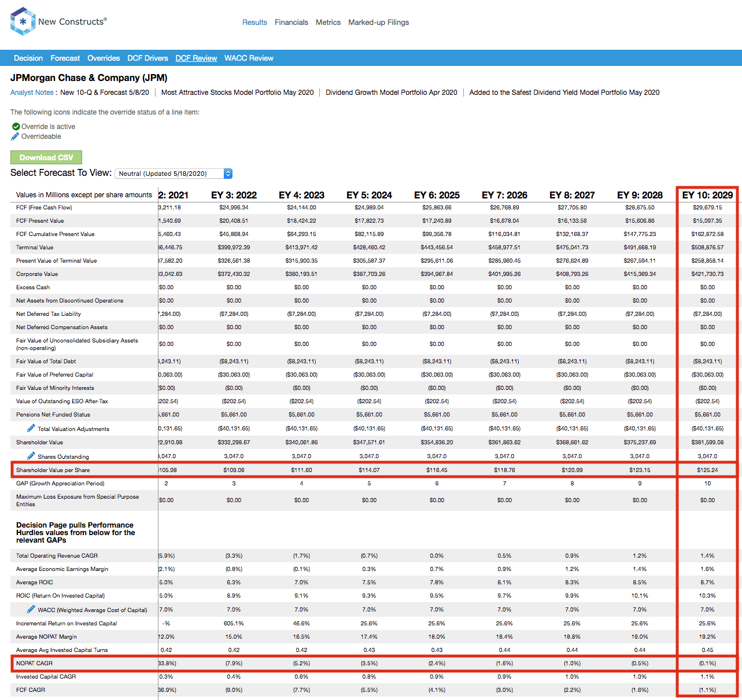Click the 'FCF Cumulative Present Value' row label
The image size is (742, 700).
tap(55, 234)
